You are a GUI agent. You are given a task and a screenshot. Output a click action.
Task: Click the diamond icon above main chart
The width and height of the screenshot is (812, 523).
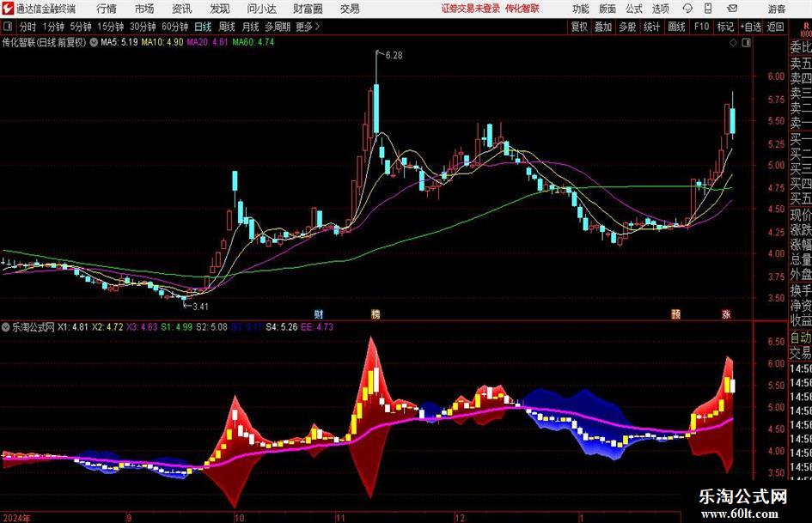pos(733,43)
